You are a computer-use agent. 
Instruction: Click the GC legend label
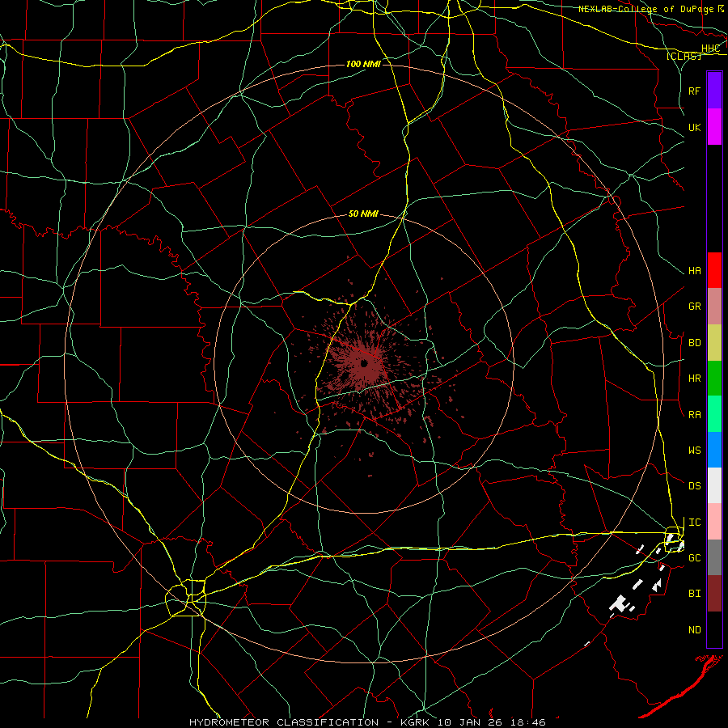pyautogui.click(x=694, y=558)
